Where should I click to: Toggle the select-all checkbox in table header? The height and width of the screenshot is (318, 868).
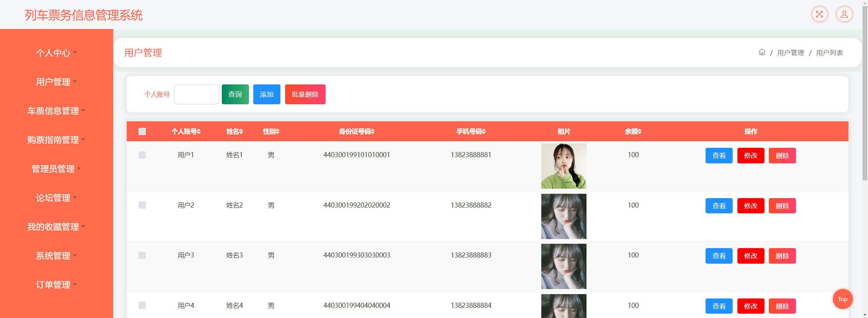click(142, 131)
